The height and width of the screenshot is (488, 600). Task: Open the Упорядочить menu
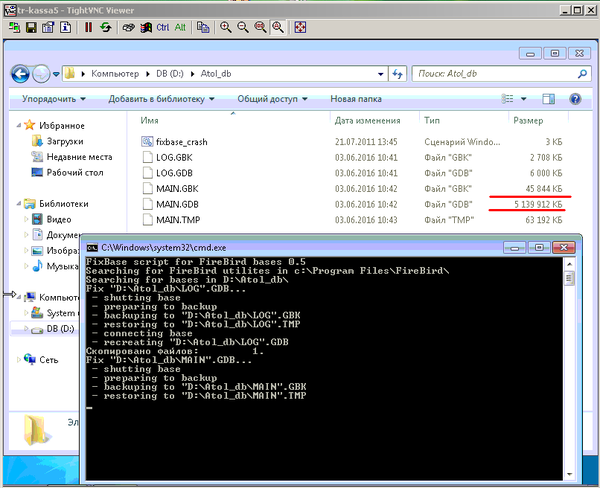pyautogui.click(x=54, y=99)
